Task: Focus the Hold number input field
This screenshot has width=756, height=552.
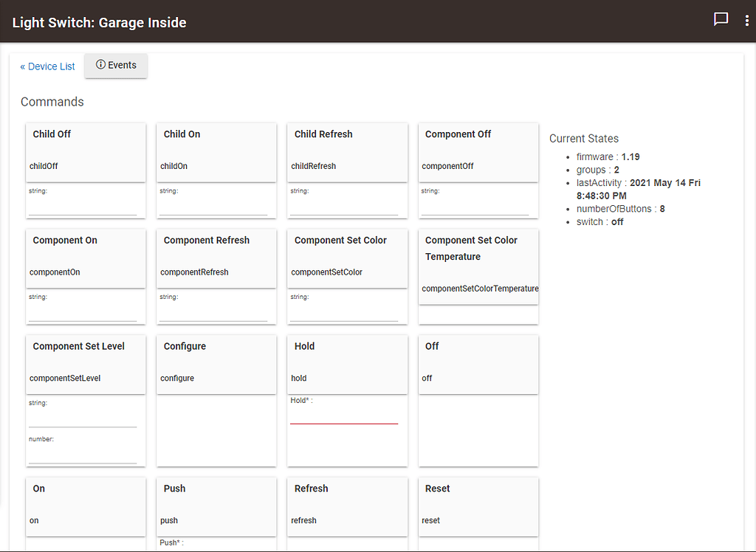Action: tap(344, 417)
